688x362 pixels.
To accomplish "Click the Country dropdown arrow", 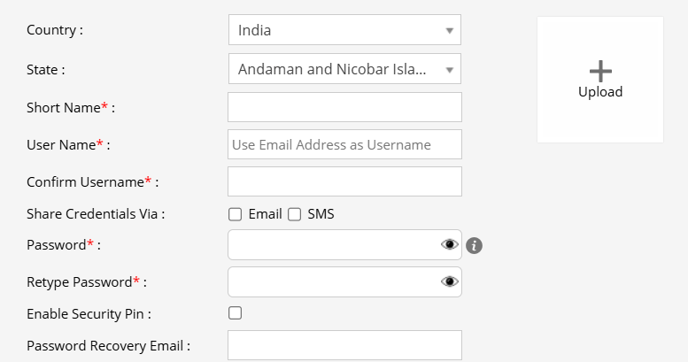I will 449,31.
